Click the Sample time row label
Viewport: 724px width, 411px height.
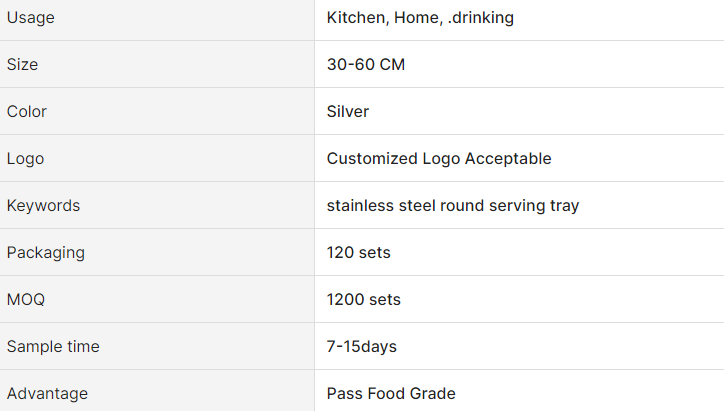[x=53, y=347]
